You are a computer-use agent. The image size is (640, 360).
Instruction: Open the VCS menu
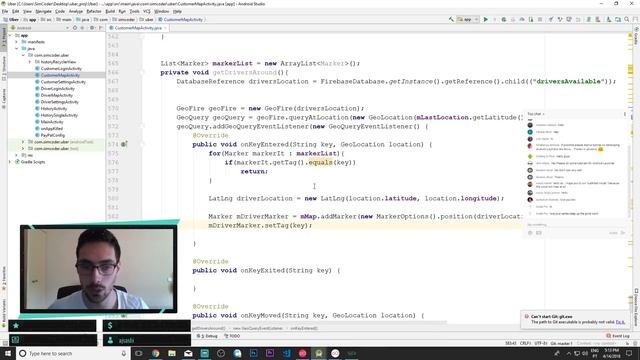(x=147, y=11)
